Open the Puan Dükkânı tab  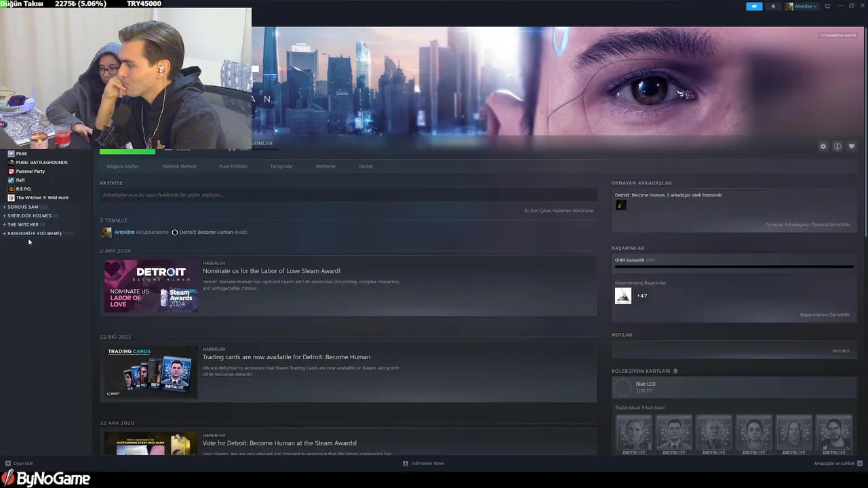[233, 166]
